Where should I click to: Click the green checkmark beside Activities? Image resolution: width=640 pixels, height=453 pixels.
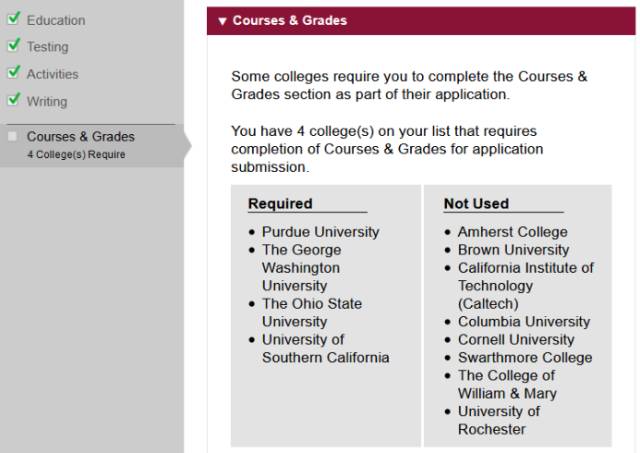tap(13, 72)
